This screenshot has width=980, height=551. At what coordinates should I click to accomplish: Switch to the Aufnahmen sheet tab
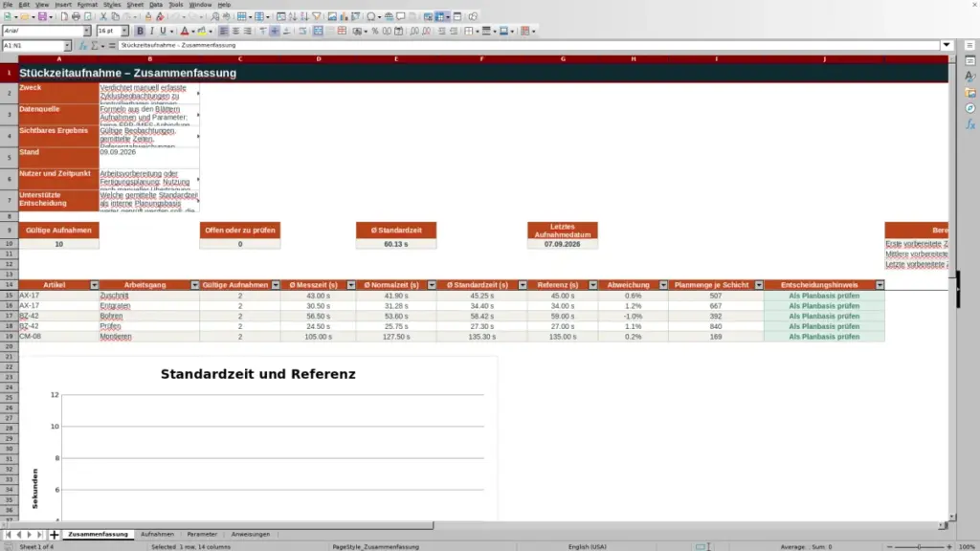[x=158, y=535]
